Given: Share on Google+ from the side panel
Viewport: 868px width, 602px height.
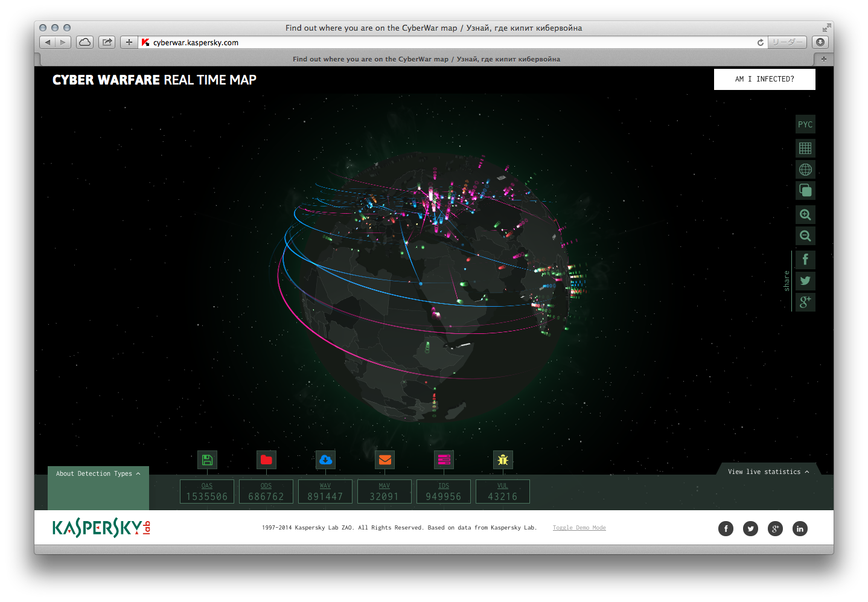Looking at the screenshot, I should [805, 303].
